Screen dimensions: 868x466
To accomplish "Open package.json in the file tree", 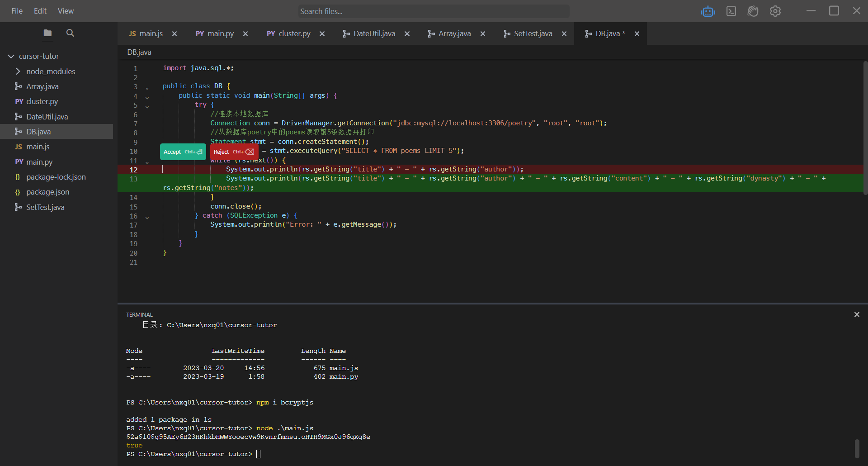I will click(x=57, y=192).
